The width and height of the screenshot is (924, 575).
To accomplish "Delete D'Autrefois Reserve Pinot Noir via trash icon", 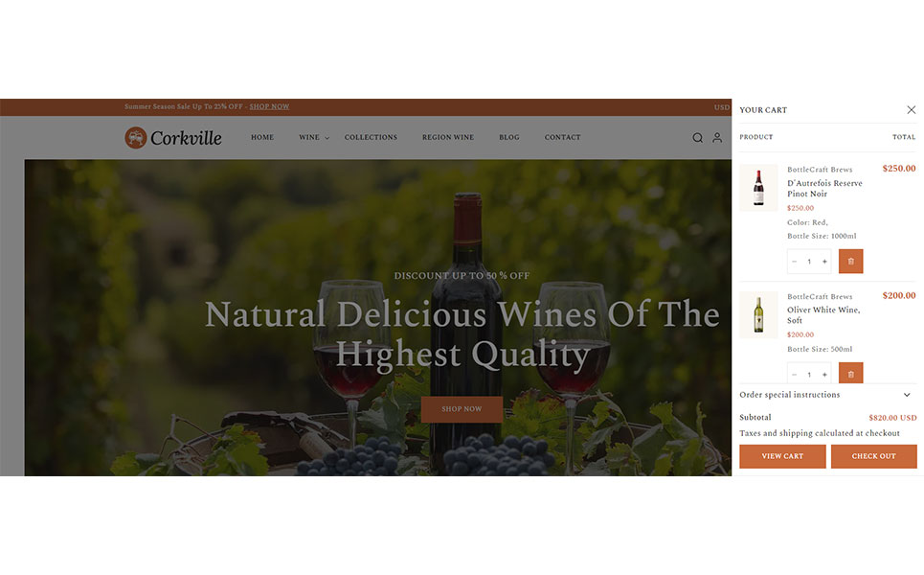I will pyautogui.click(x=850, y=262).
